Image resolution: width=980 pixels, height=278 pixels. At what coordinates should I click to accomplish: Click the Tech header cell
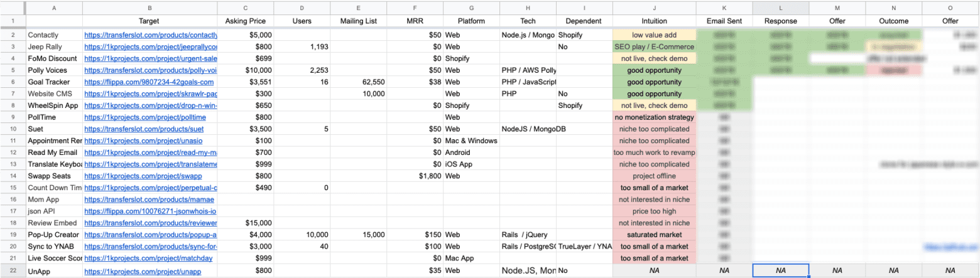pyautogui.click(x=528, y=21)
